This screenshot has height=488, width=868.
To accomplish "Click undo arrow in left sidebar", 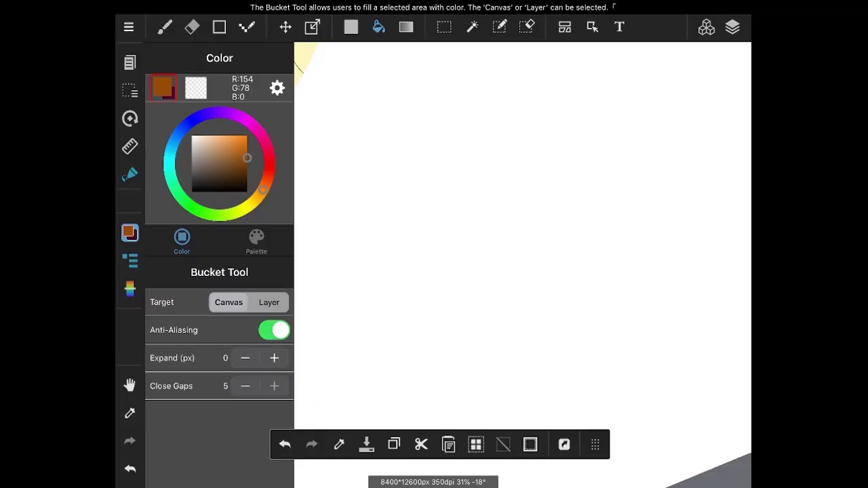I will [x=130, y=469].
